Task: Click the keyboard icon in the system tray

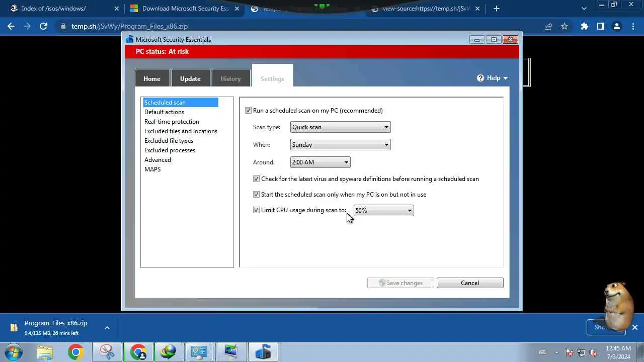Action: click(x=543, y=352)
